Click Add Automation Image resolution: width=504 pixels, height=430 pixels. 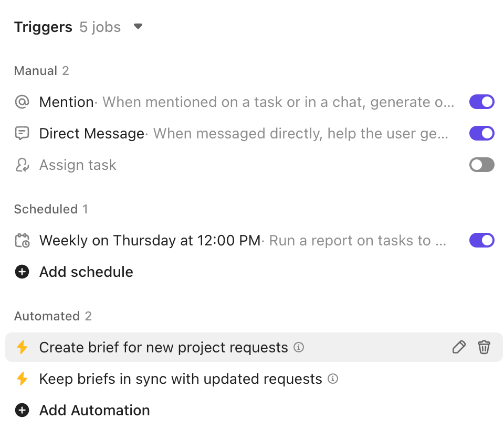(94, 410)
